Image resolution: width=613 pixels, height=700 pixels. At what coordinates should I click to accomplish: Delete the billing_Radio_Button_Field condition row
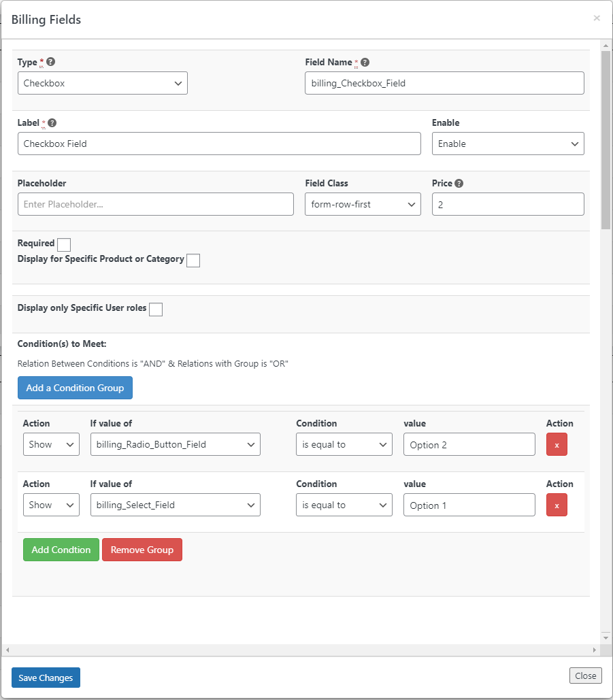point(557,444)
